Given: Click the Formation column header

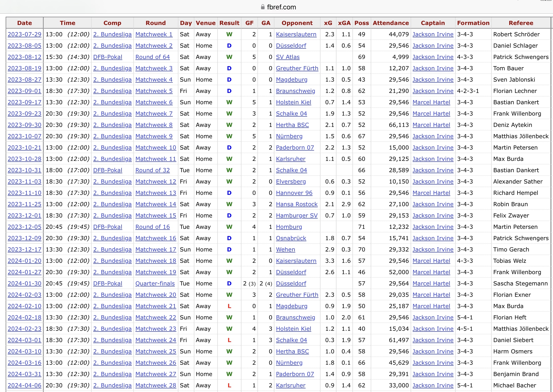Looking at the screenshot, I should click(x=473, y=23).
